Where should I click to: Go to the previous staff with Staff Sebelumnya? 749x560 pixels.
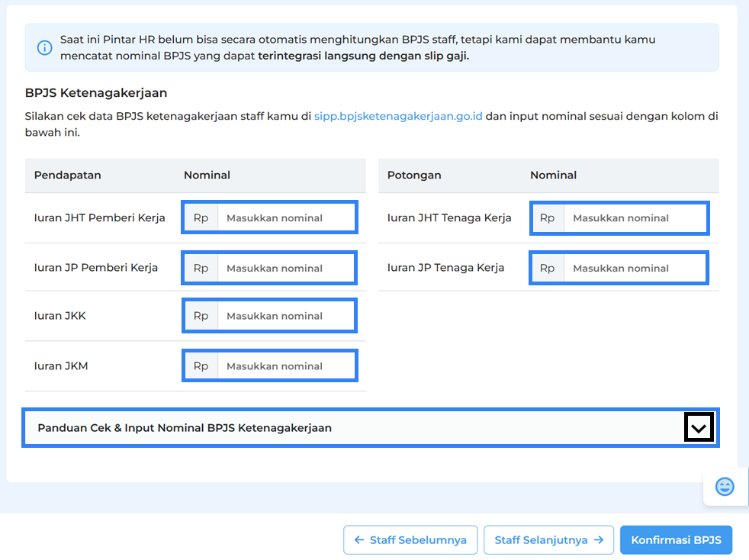[x=410, y=540]
